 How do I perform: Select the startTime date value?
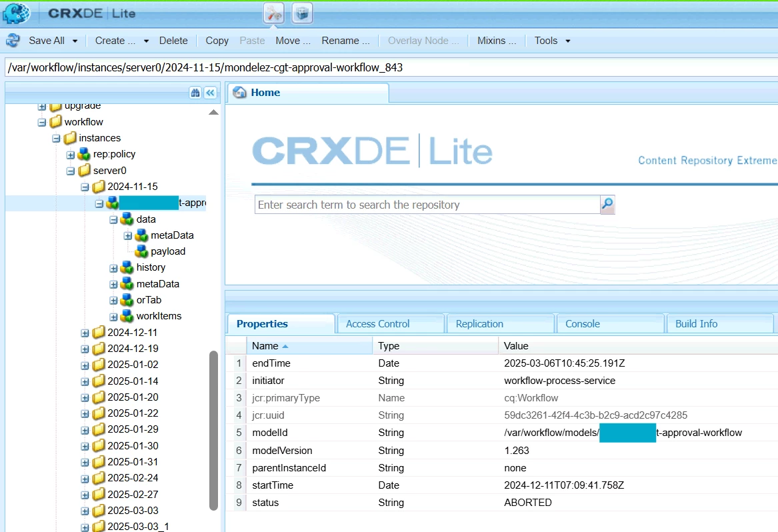click(564, 485)
